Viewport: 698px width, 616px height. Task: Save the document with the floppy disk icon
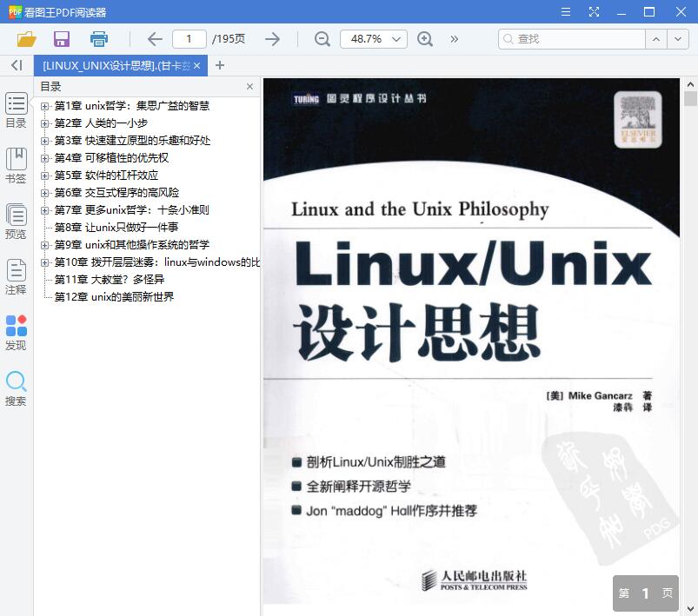(x=62, y=39)
